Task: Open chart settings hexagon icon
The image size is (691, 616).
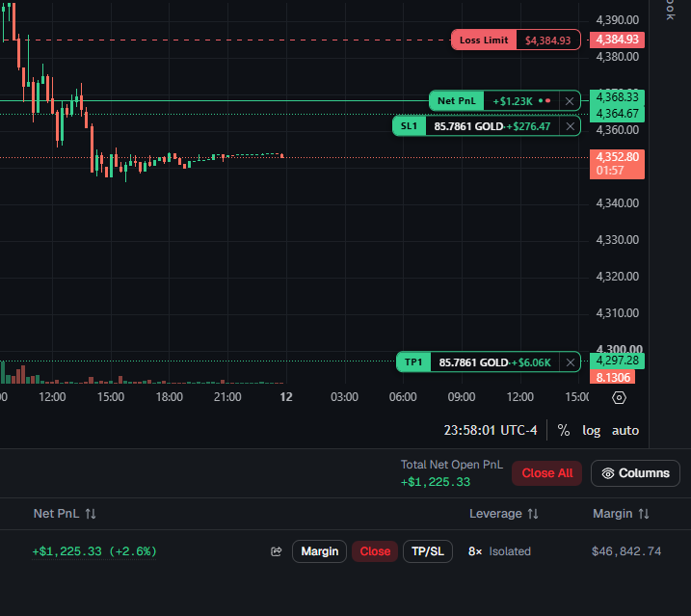Action: coord(619,398)
